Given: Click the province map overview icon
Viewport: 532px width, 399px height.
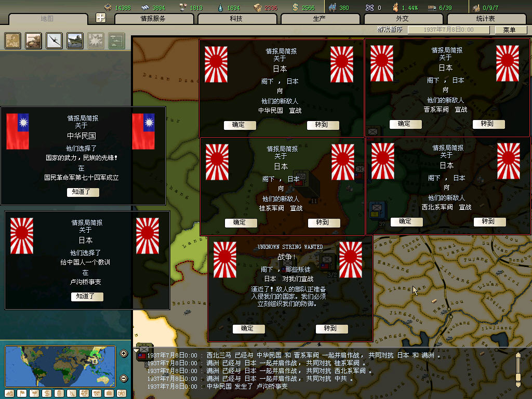Looking at the screenshot, I should 13,41.
